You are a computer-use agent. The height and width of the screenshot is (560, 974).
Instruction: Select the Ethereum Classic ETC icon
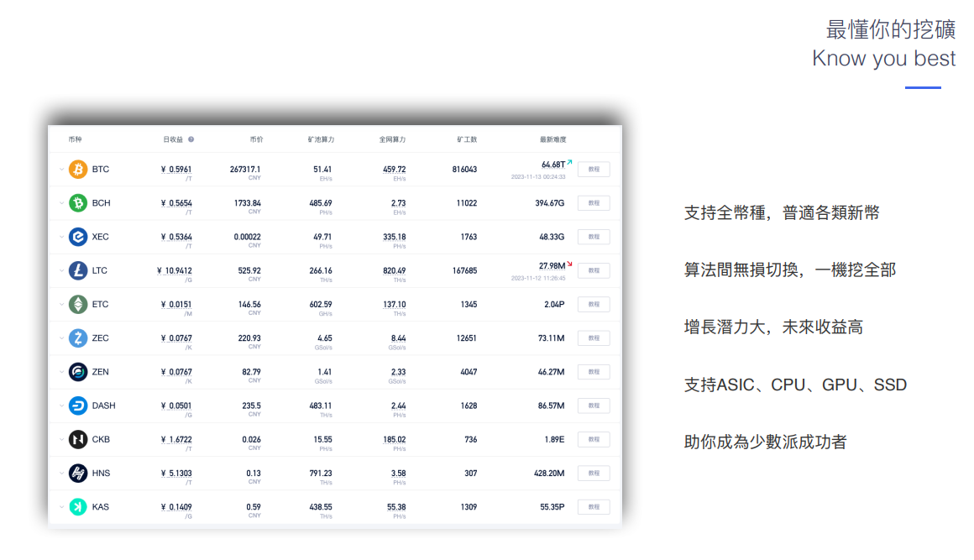[x=78, y=305]
